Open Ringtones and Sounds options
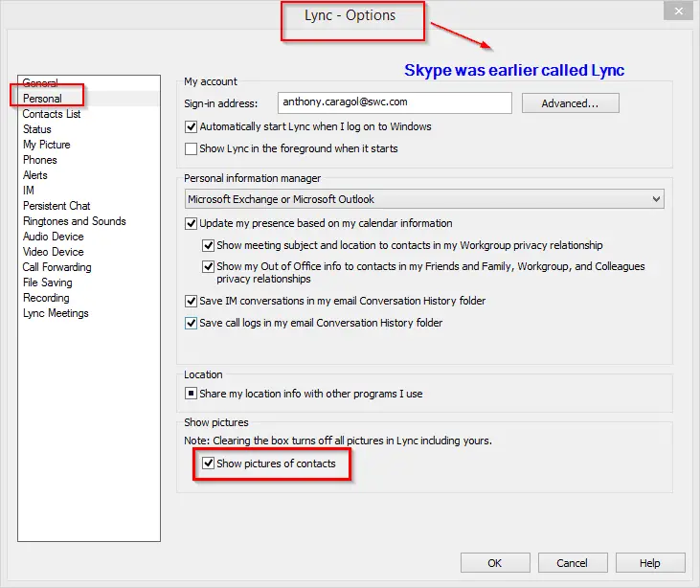This screenshot has height=588, width=700. coord(74,221)
